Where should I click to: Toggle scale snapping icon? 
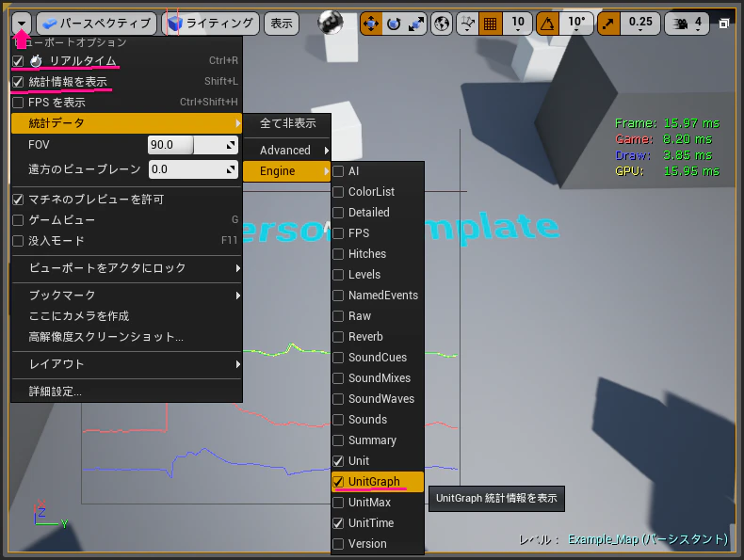[x=608, y=23]
